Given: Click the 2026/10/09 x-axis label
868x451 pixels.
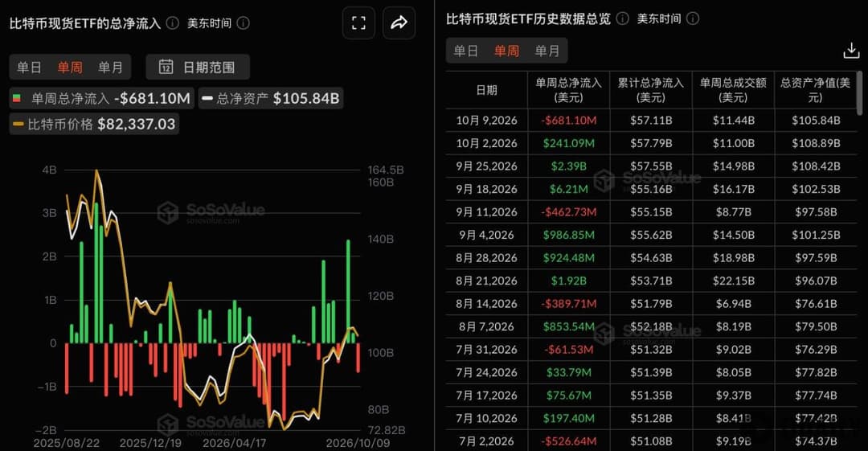Looking at the screenshot, I should click(358, 443).
